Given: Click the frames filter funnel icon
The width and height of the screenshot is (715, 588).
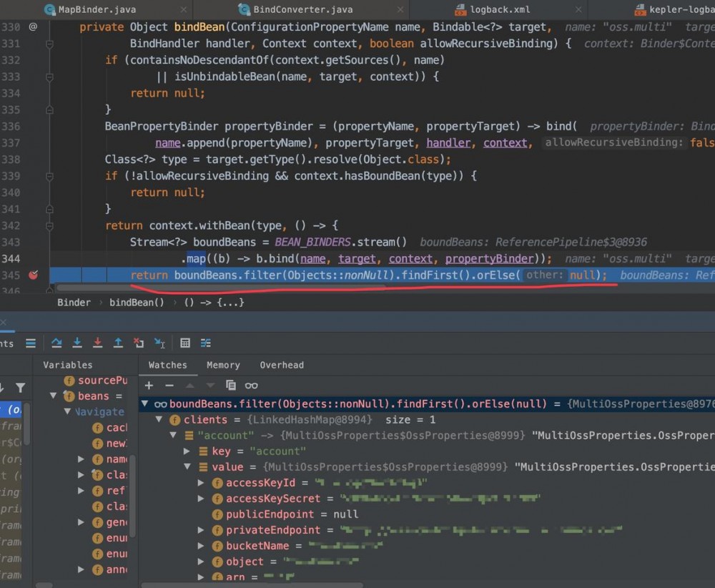Looking at the screenshot, I should click(x=21, y=388).
